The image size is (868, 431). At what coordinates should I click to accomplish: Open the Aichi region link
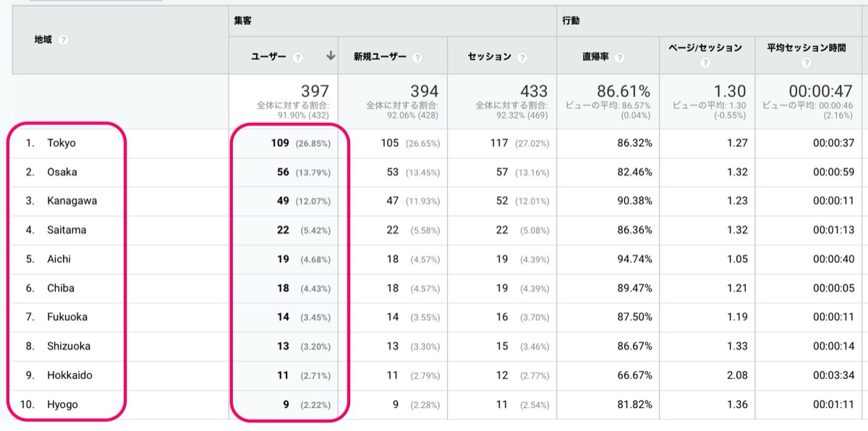pos(59,259)
